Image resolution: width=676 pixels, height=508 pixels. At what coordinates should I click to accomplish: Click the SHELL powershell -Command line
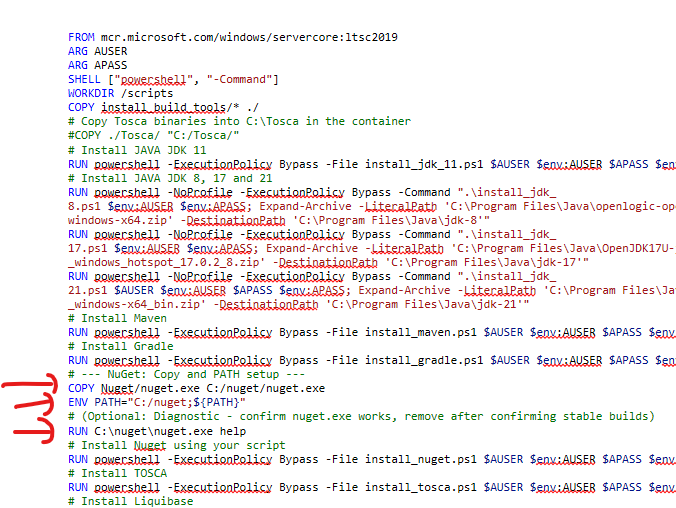(173, 79)
